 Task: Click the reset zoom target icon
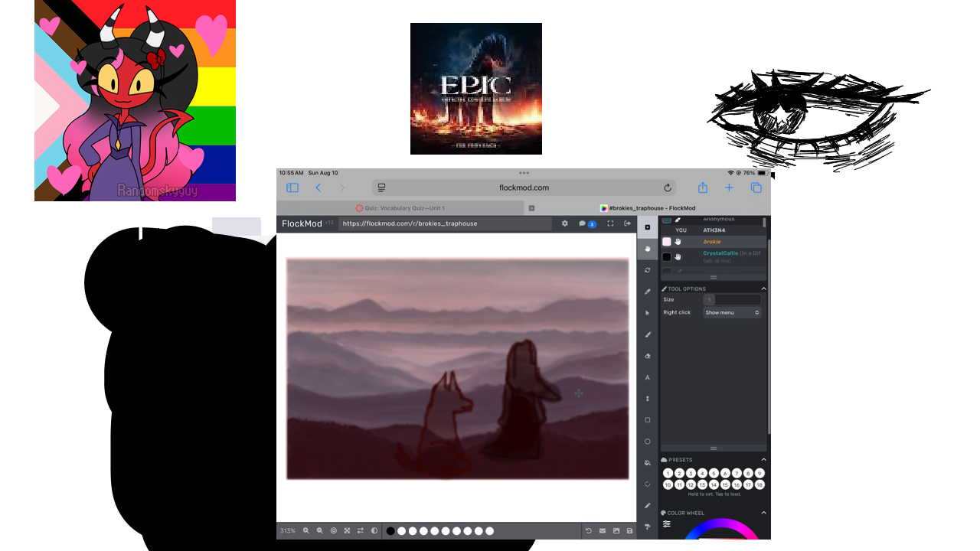pos(333,530)
